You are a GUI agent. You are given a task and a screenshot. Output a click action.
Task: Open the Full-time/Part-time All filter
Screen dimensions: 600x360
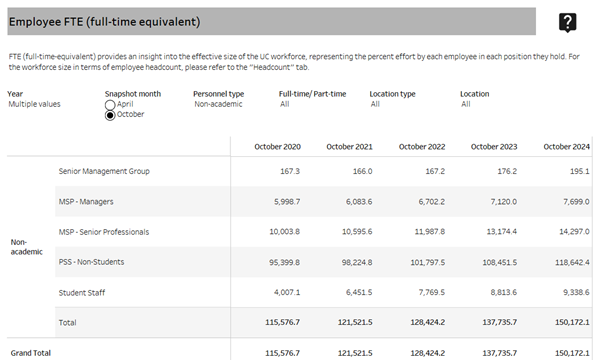click(x=285, y=104)
